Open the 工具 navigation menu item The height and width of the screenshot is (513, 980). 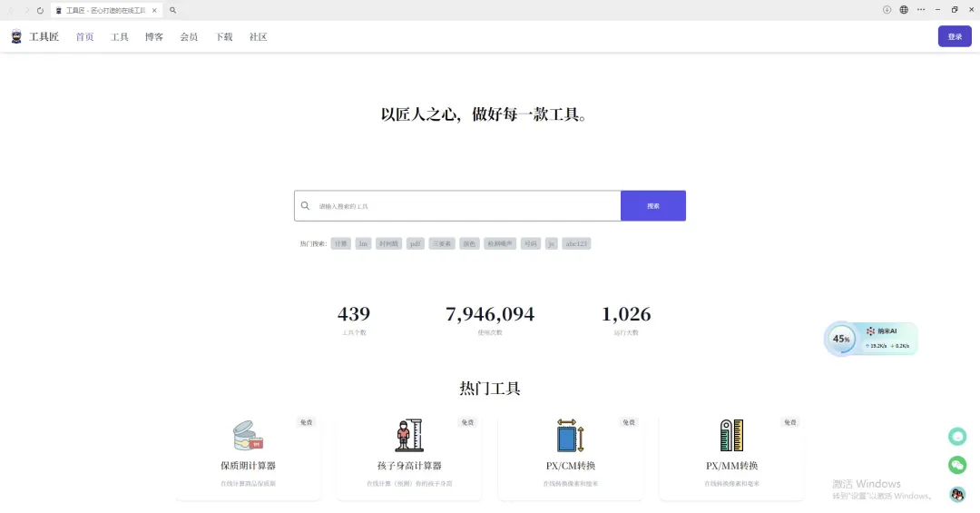[120, 37]
